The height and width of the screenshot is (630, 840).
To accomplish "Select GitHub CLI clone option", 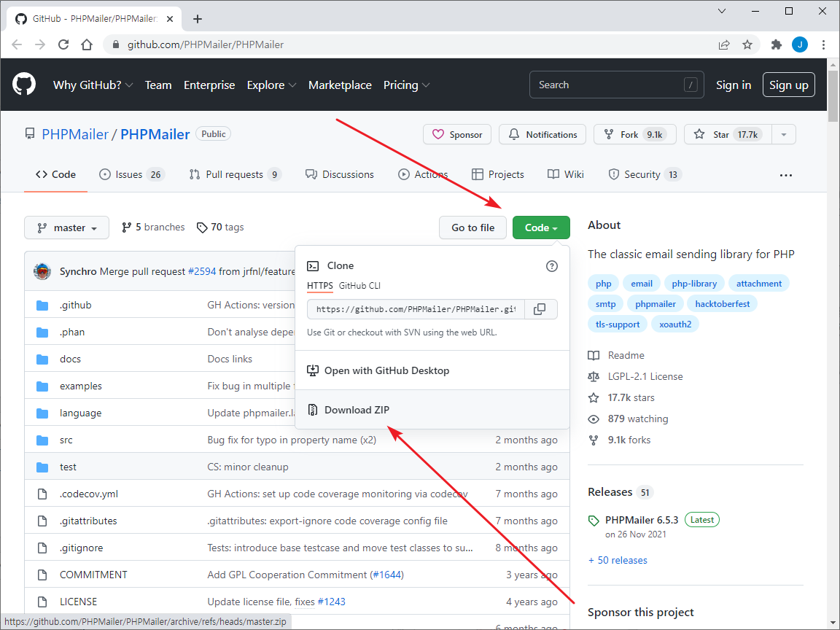I will coord(360,286).
